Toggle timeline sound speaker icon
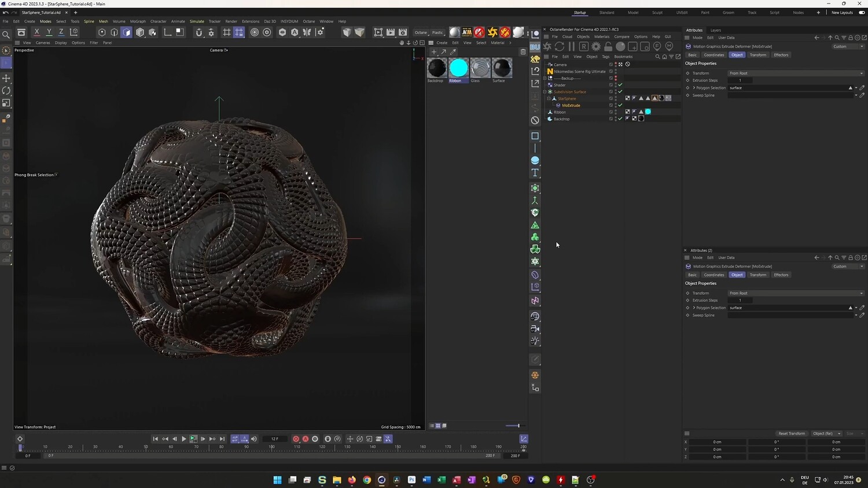This screenshot has width=868, height=488. (x=253, y=439)
